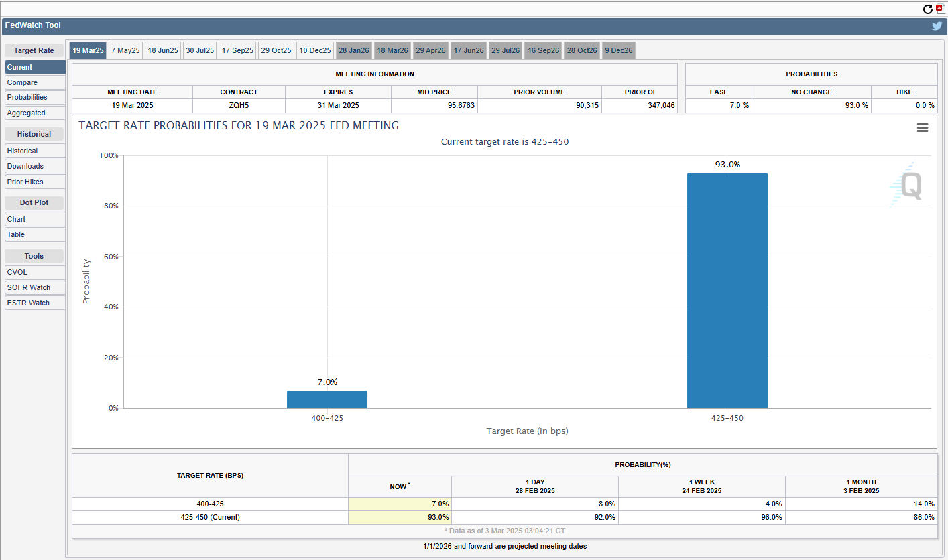Click the NOW column header
This screenshot has height=560, width=948.
400,486
